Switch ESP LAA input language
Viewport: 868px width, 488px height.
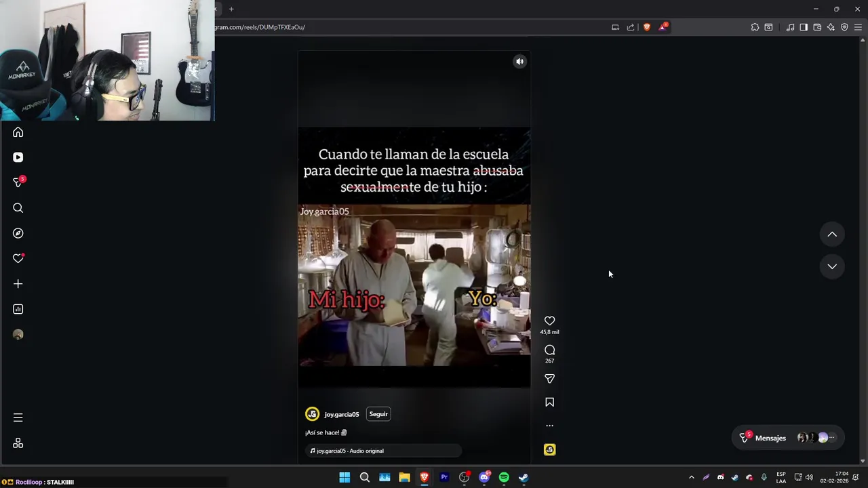tap(781, 477)
